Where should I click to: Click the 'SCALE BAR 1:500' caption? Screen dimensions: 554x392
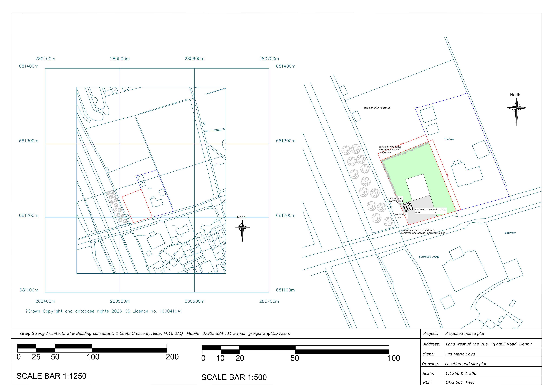[x=234, y=377]
